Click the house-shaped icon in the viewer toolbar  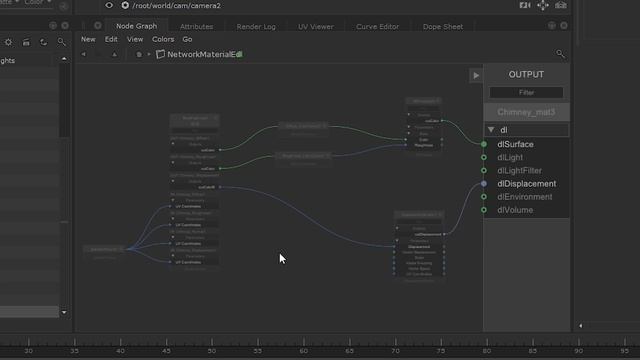click(561, 5)
